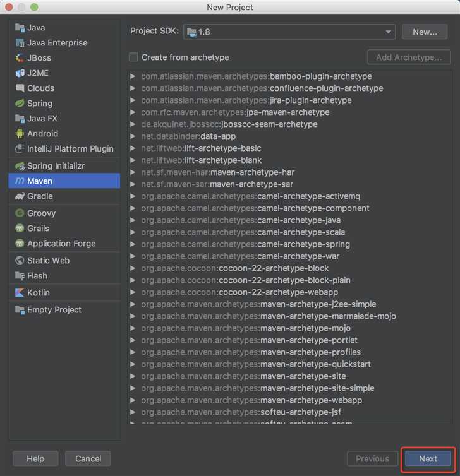This screenshot has width=460, height=476.
Task: Expand camel-archetype-activemq entry
Action: (x=133, y=196)
